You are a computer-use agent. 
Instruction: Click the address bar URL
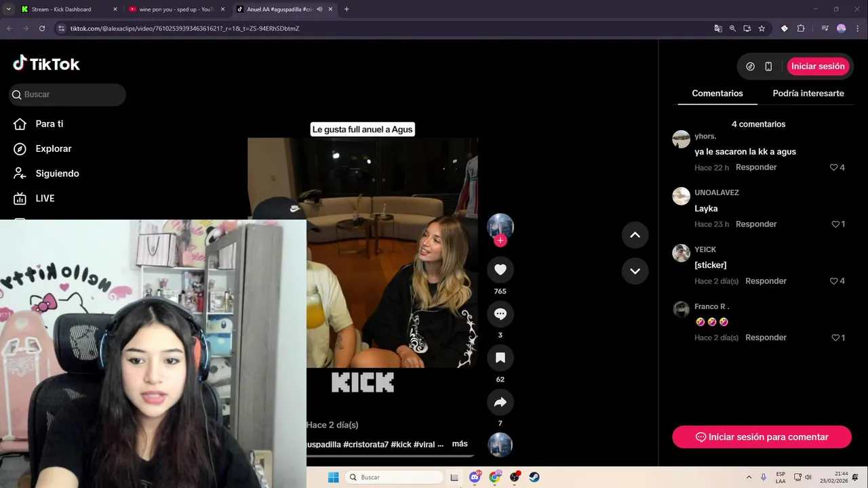pyautogui.click(x=184, y=28)
